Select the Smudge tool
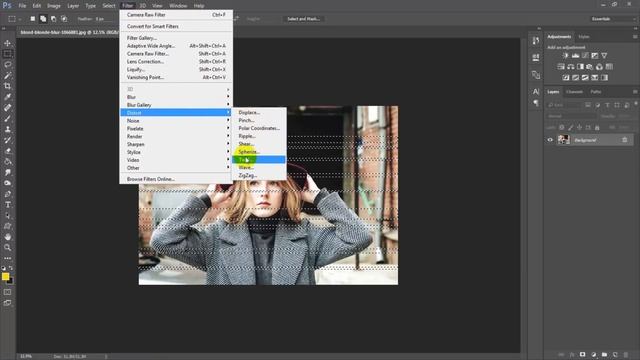Viewport: 640px width, 360px height. point(7,172)
